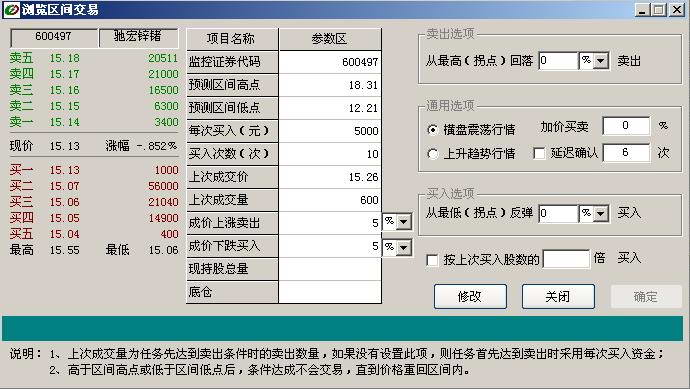The width and height of the screenshot is (690, 391).
Task: Click the 卖三 price 15.16
Action: click(65, 90)
